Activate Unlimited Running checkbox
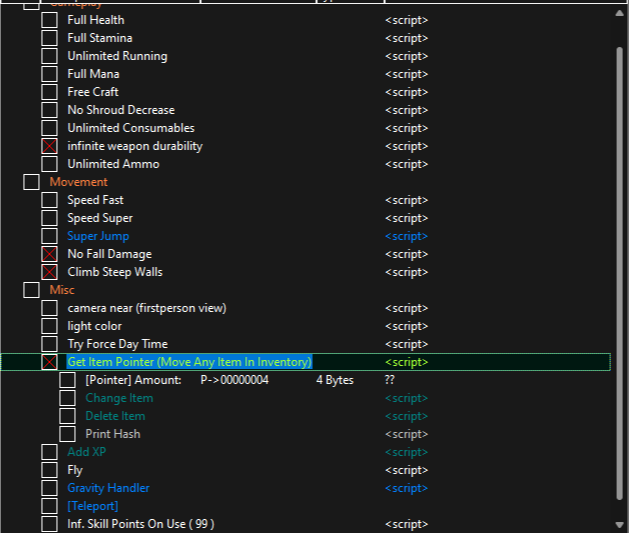The height and width of the screenshot is (533, 629). click(x=49, y=56)
